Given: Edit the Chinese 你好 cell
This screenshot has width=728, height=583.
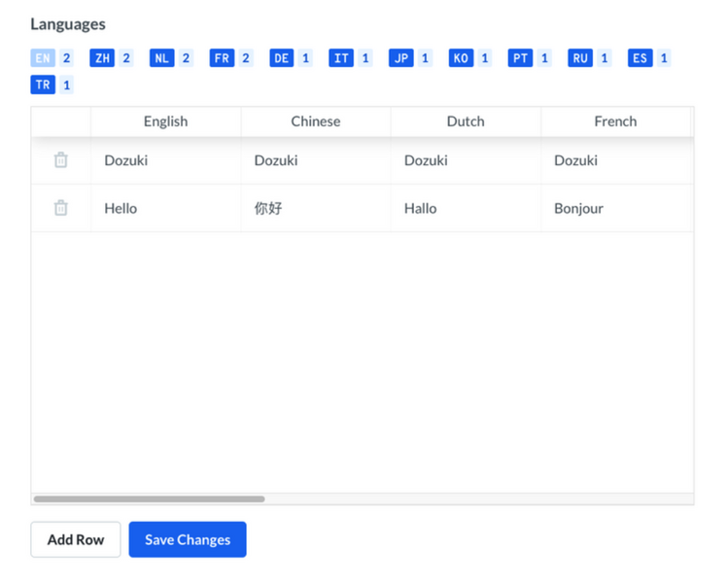Looking at the screenshot, I should 316,208.
